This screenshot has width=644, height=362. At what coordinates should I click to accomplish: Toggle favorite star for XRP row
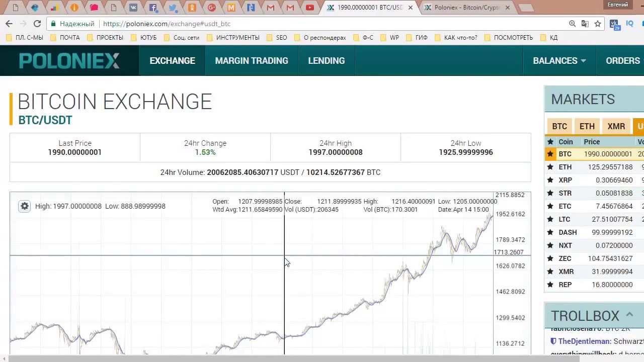[550, 180]
